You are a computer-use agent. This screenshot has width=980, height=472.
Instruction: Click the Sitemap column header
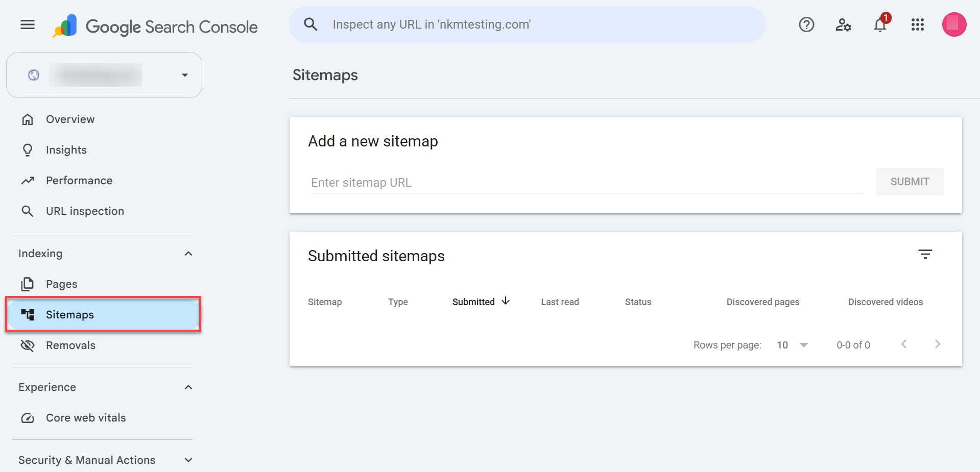325,302
